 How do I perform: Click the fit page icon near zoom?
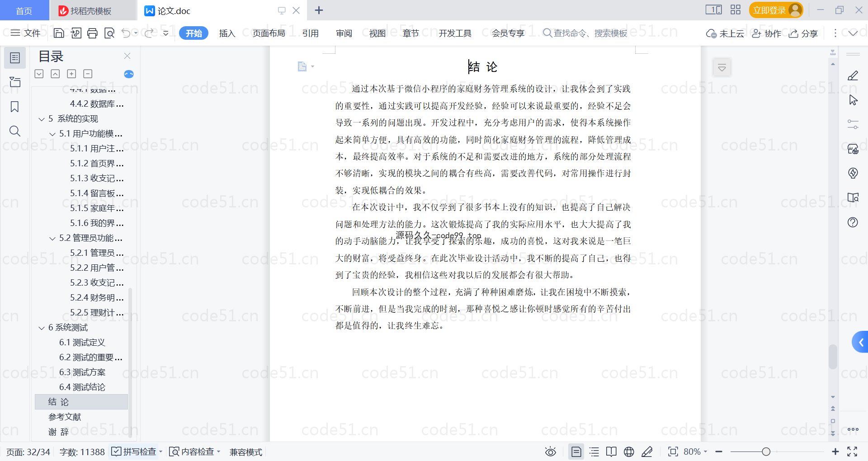pos(673,452)
